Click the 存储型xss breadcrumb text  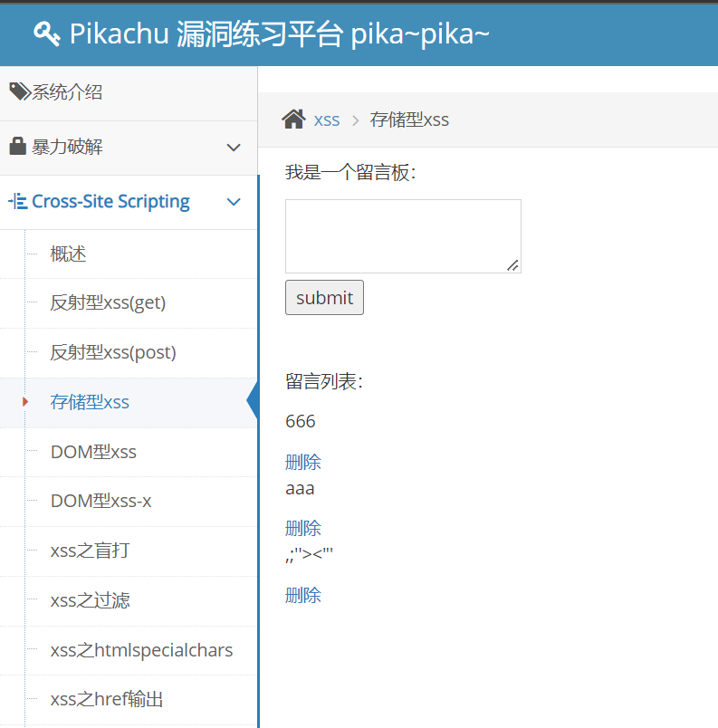coord(409,120)
